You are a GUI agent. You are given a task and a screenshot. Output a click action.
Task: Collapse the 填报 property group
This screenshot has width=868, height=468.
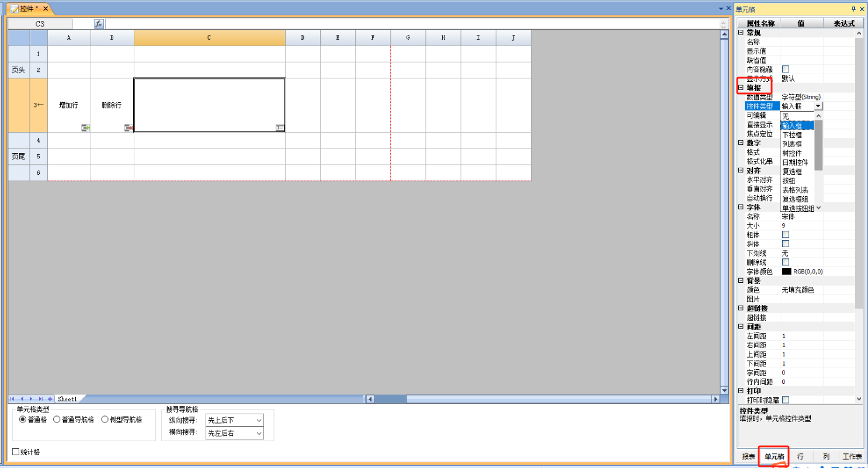tap(741, 88)
